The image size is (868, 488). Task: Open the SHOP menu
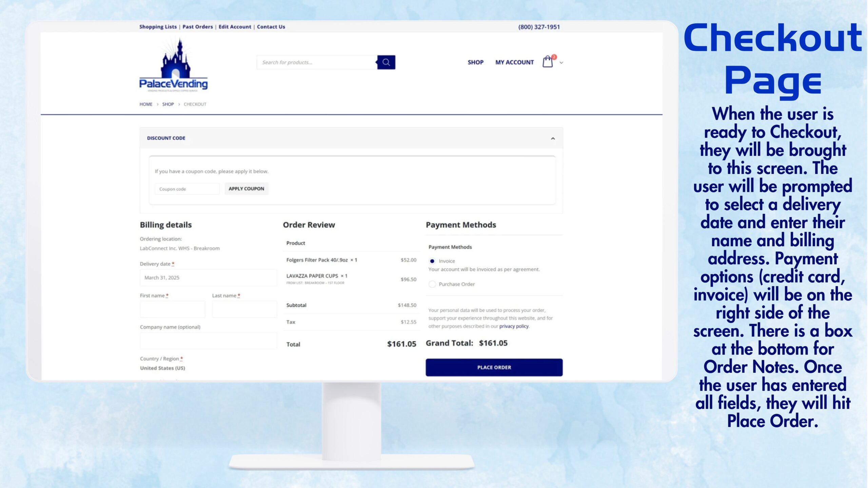(475, 62)
